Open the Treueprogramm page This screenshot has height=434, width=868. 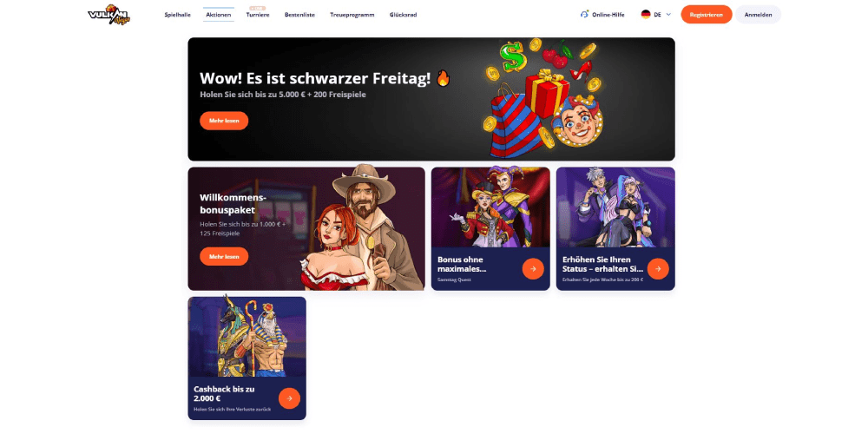pos(352,15)
